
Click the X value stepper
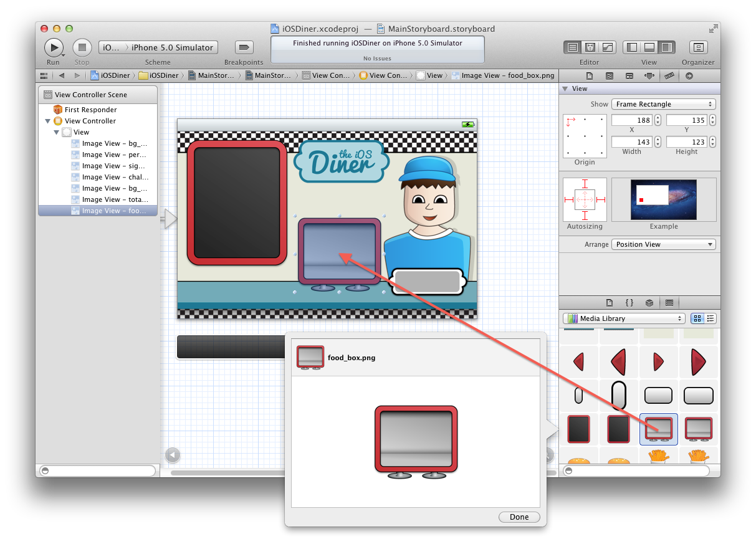click(x=658, y=120)
